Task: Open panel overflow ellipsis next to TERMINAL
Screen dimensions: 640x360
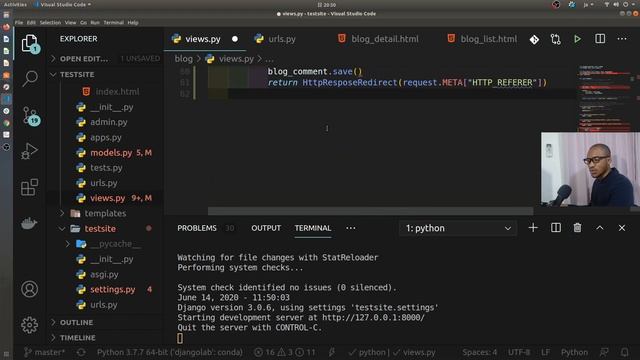Action: click(x=351, y=228)
